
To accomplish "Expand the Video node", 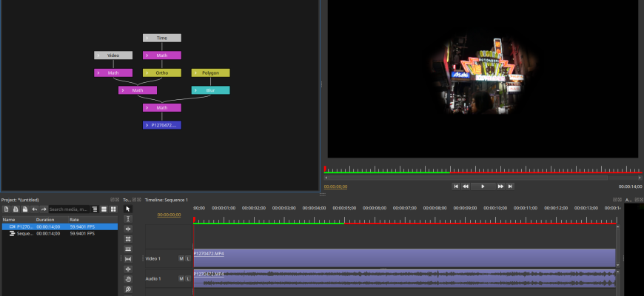I will (98, 55).
